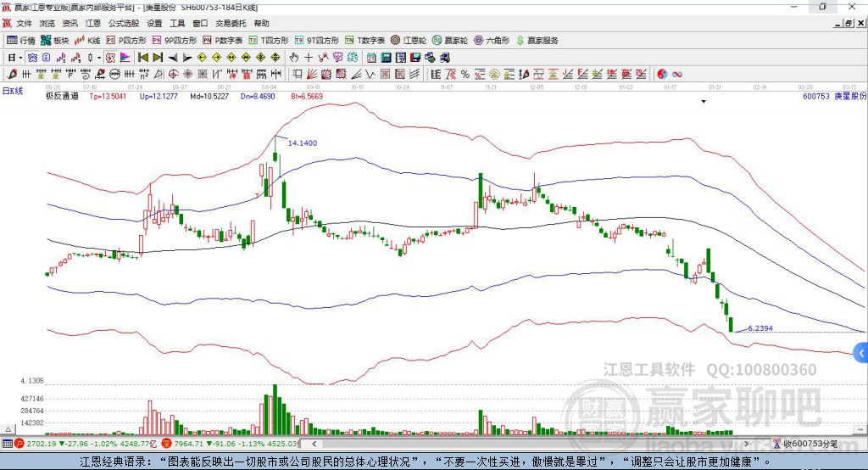Click the 收600753分笔 status entry

coord(805,444)
